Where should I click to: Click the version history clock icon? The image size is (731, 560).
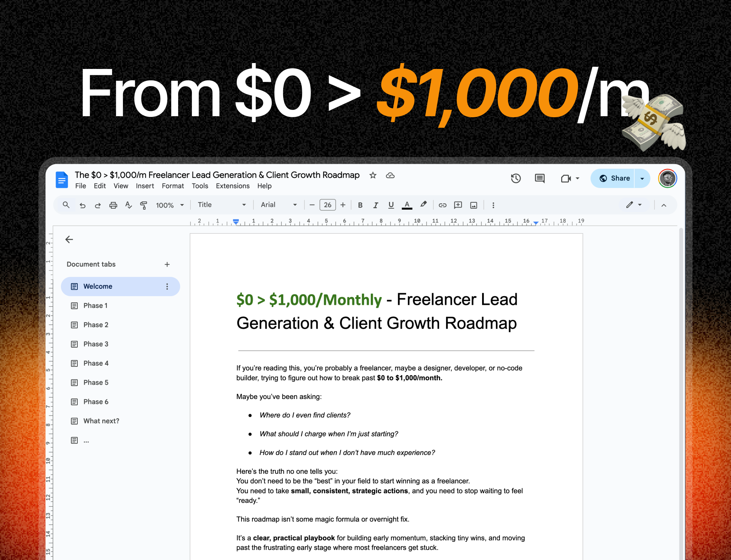pos(515,178)
